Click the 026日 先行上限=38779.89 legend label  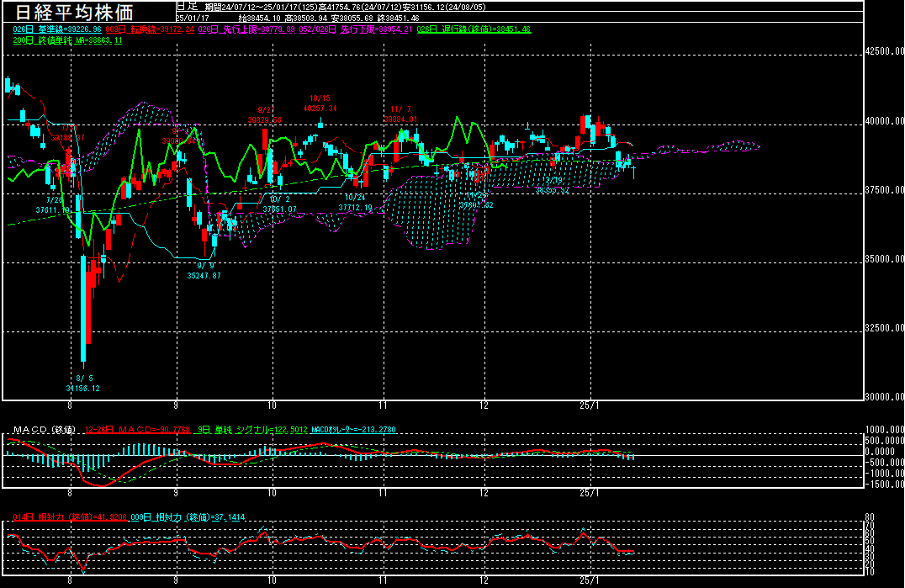tap(247, 29)
